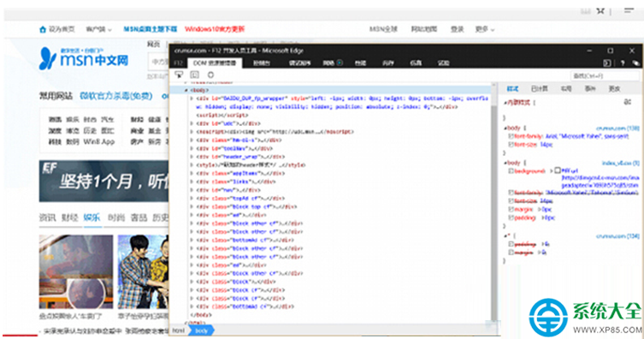Click the circular refresh DOM icon
This screenshot has height=339, width=644.
pos(210,74)
